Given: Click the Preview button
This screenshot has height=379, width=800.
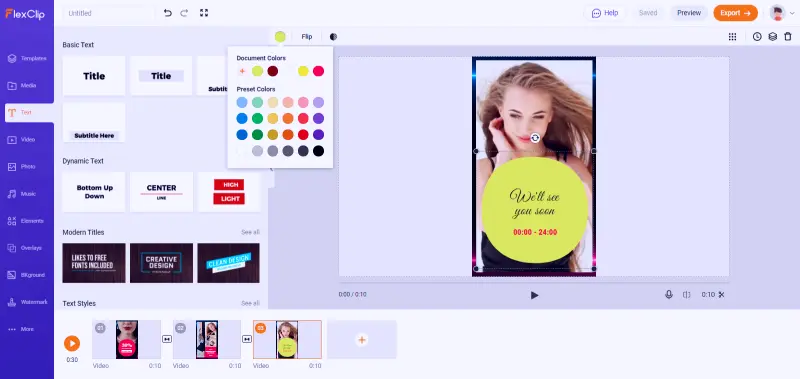Looking at the screenshot, I should pyautogui.click(x=689, y=13).
